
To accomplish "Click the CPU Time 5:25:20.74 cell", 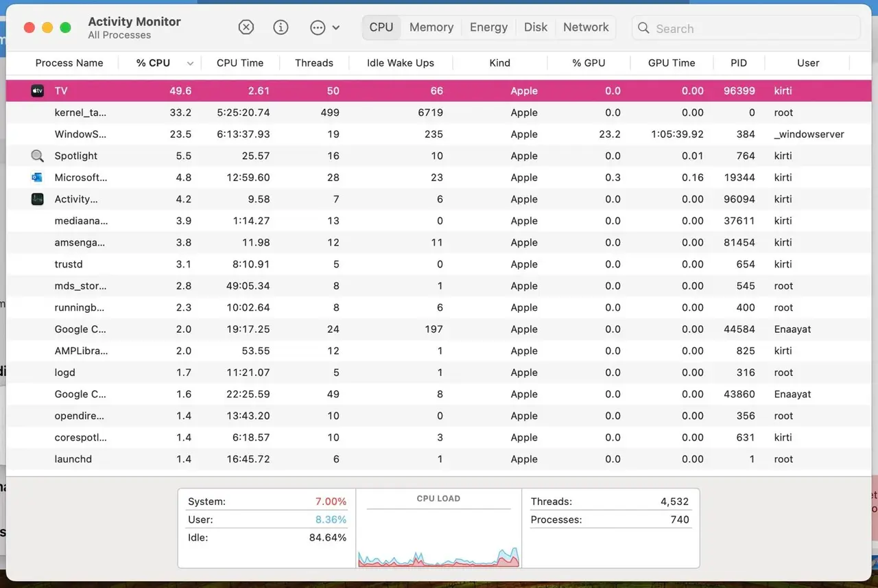I will tap(244, 113).
